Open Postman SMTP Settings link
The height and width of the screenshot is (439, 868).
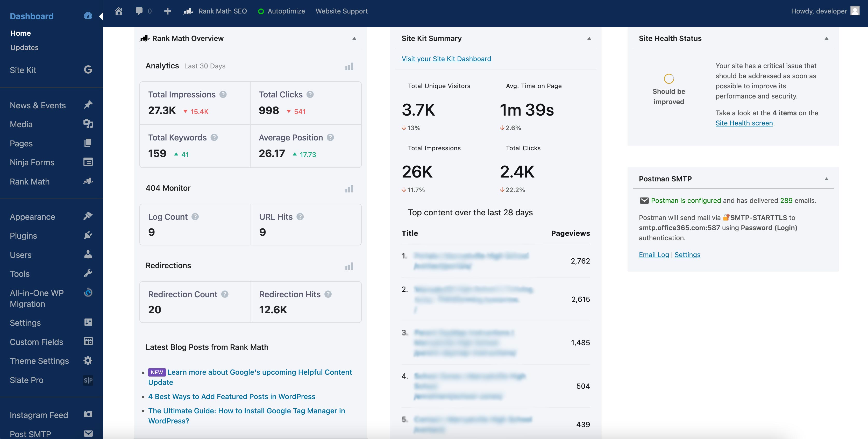687,255
